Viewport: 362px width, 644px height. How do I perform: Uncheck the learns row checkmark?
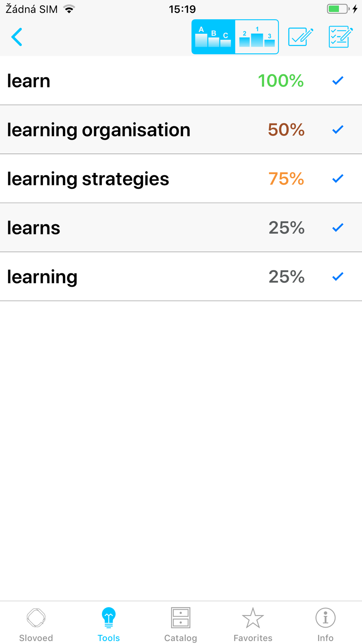pos(338,227)
